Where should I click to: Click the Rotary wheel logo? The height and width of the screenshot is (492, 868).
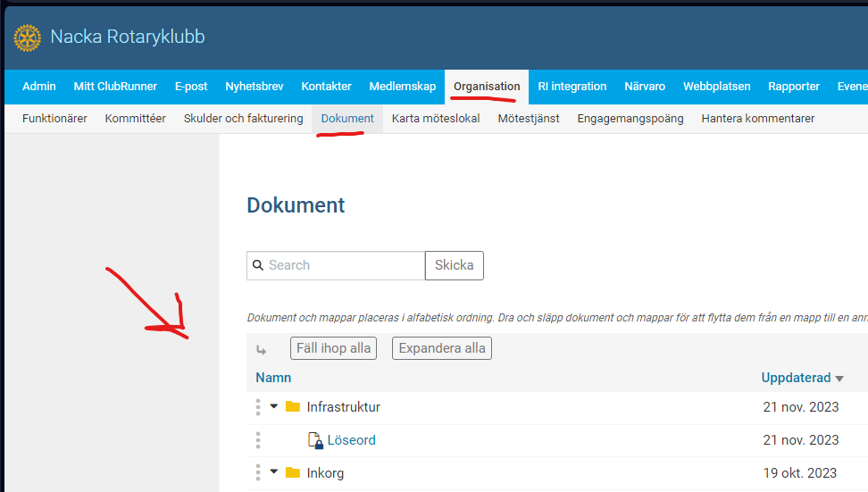pyautogui.click(x=27, y=38)
